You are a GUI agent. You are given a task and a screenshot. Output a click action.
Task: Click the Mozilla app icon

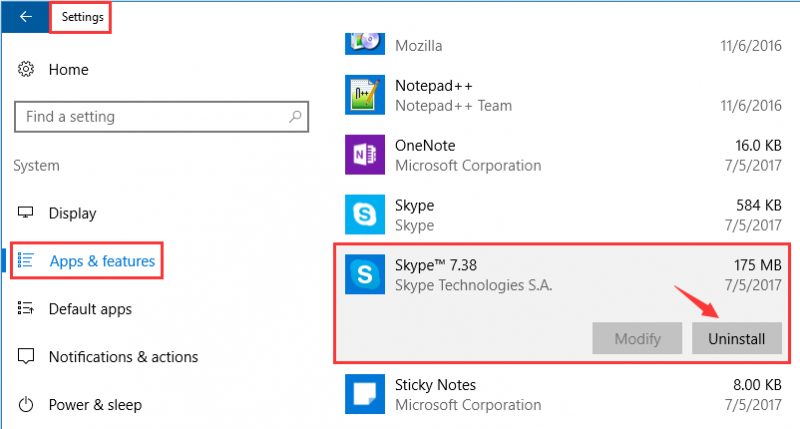(365, 43)
